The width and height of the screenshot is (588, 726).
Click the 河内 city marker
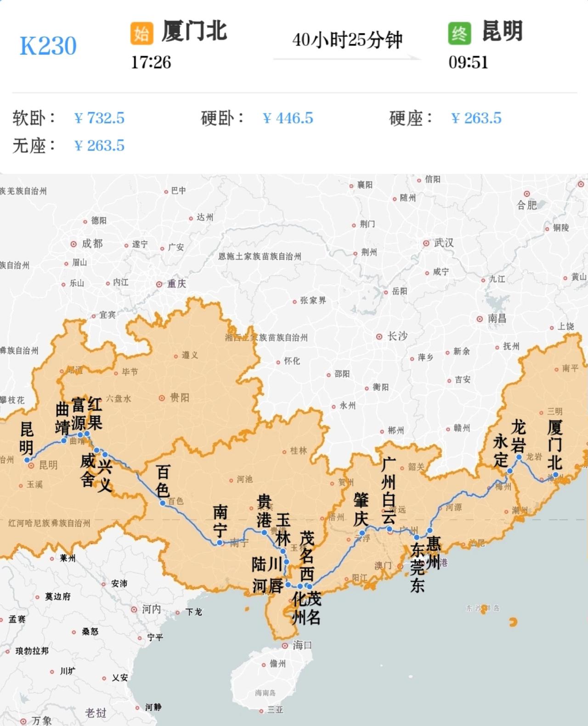pyautogui.click(x=134, y=610)
